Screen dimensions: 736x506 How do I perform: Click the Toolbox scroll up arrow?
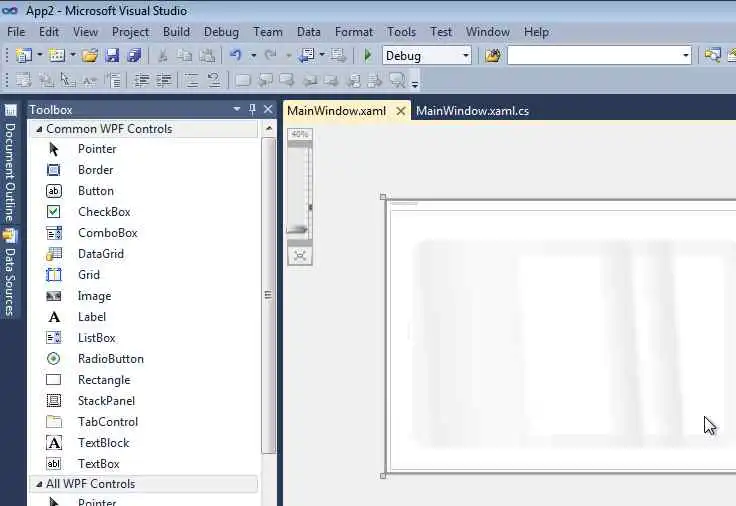pyautogui.click(x=269, y=128)
